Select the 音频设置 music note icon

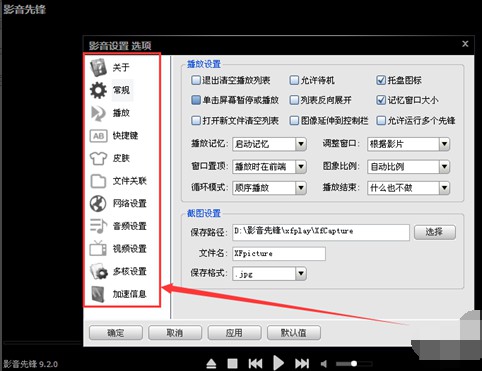tap(98, 226)
